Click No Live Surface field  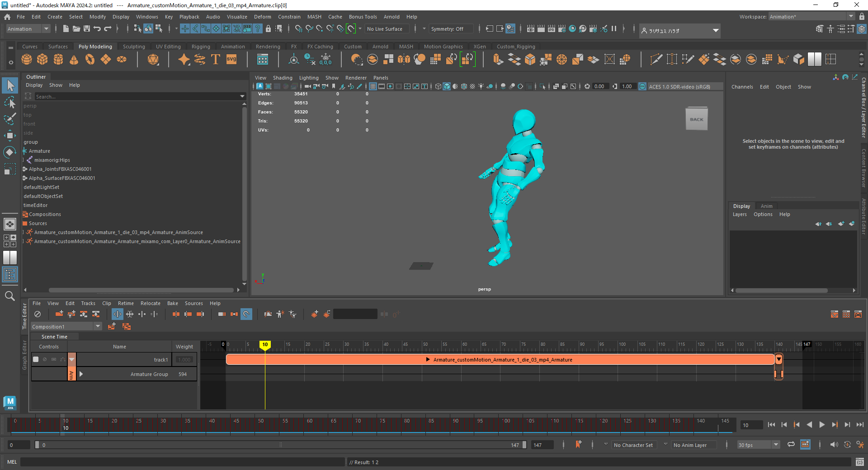coord(387,29)
